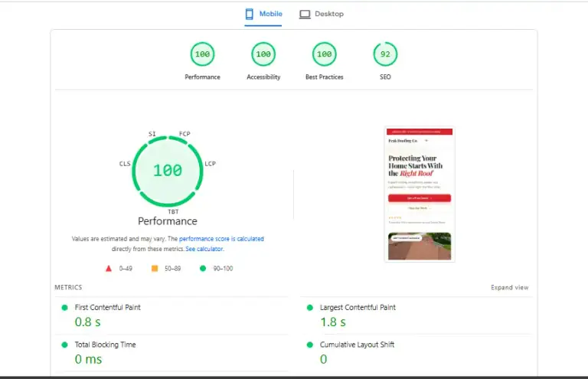The height and width of the screenshot is (379, 588).
Task: Click Expand view
Action: [x=510, y=288]
